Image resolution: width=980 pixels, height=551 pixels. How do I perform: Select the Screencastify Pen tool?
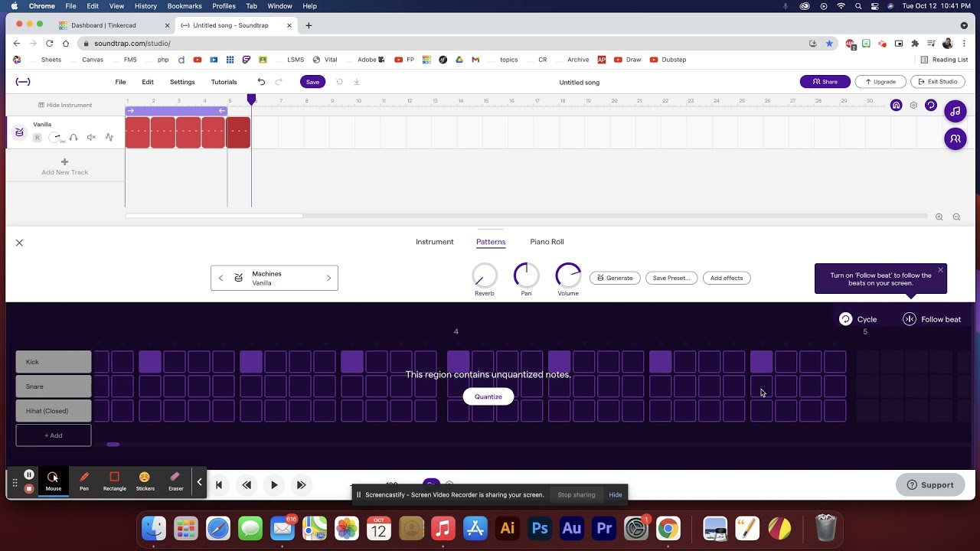click(x=84, y=481)
